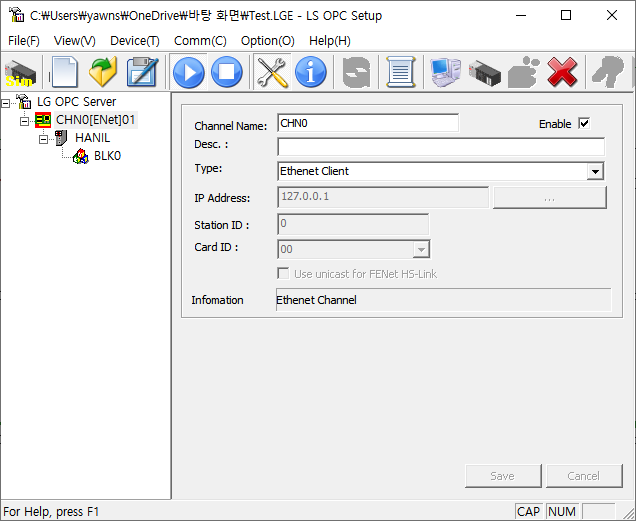Open the Option(O) menu
Viewport: 636px width, 521px height.
pos(267,41)
